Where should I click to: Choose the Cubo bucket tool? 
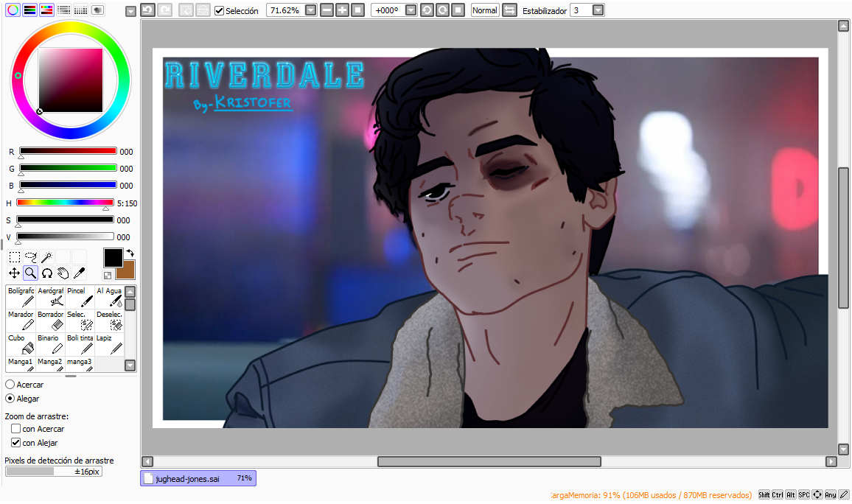(x=21, y=344)
